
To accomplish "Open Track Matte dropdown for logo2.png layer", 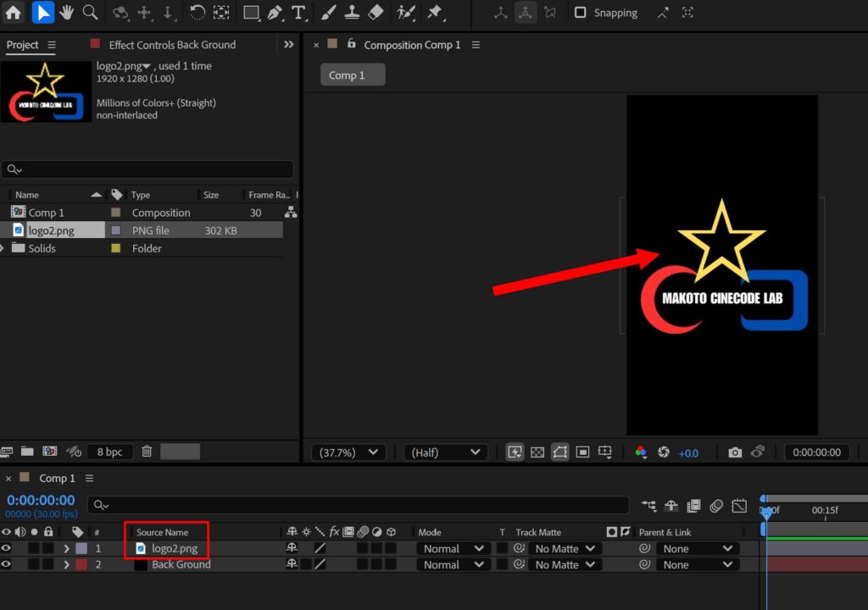I will pyautogui.click(x=565, y=548).
